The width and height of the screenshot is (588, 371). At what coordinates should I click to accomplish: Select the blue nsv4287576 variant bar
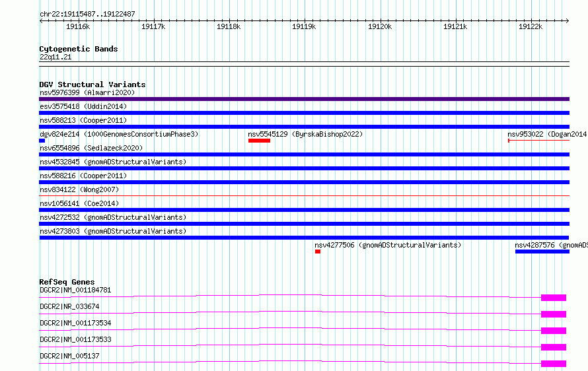click(x=542, y=252)
